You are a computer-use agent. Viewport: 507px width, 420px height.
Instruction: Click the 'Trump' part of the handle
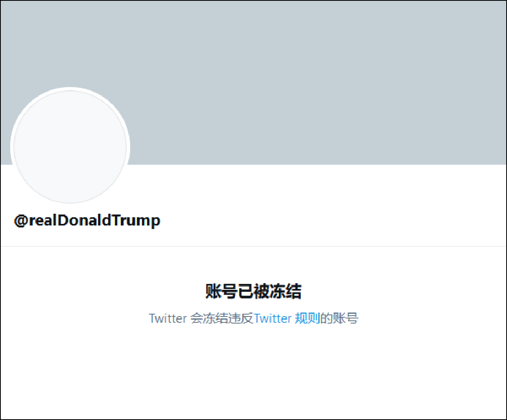coord(137,221)
